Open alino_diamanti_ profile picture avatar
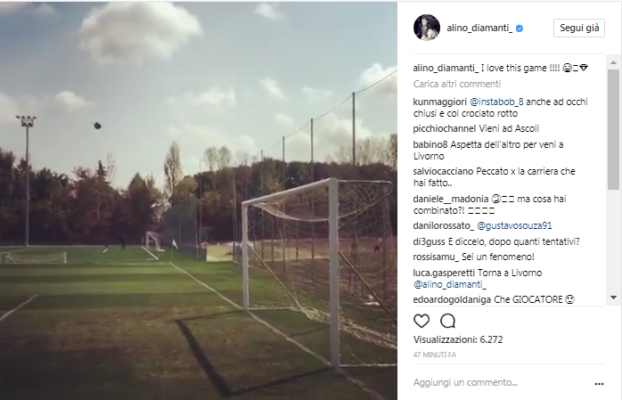Viewport: 622px width, 400px height. coord(426,28)
